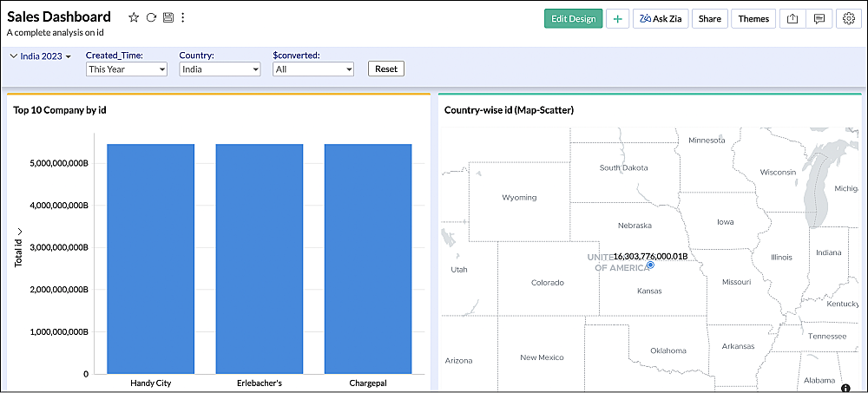Click Oklahoma on the map

point(668,350)
